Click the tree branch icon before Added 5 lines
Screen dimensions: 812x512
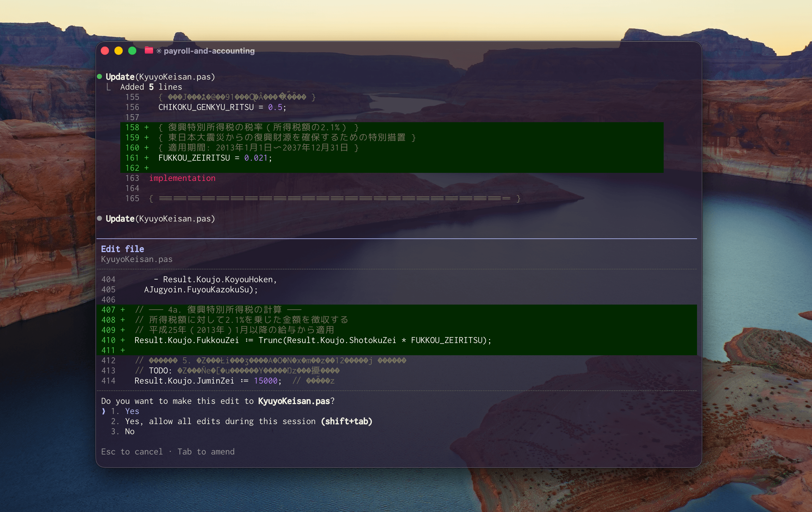109,87
